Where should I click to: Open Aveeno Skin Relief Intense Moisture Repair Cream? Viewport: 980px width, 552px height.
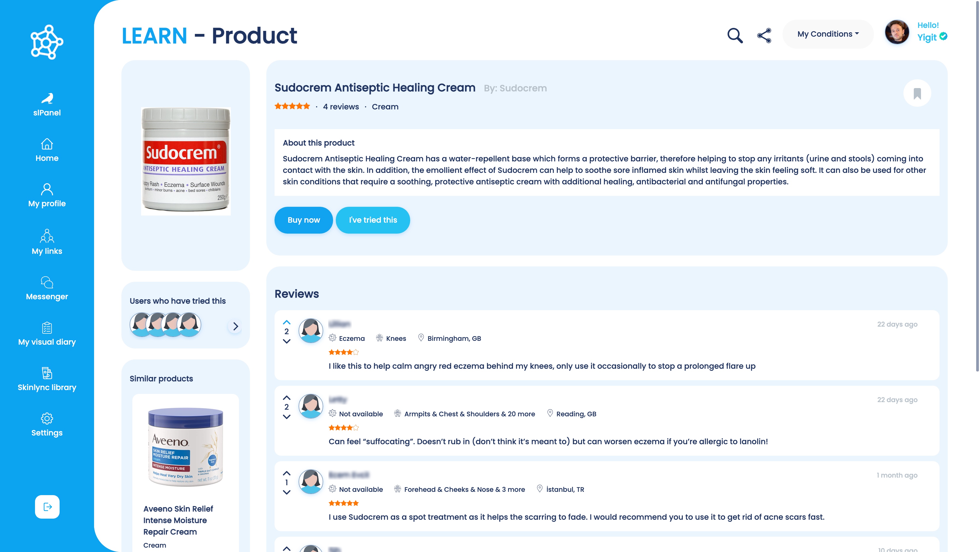coord(178,520)
